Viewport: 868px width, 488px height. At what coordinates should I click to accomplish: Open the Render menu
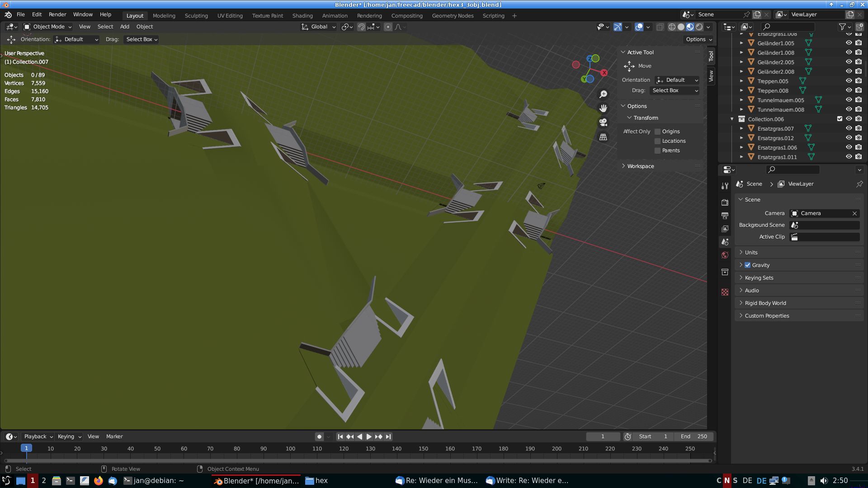click(x=57, y=14)
